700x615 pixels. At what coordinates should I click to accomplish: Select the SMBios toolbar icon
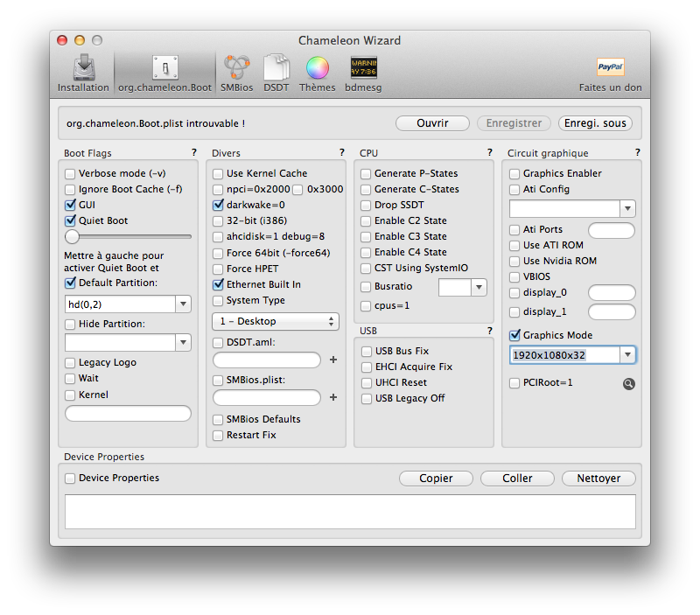(237, 68)
